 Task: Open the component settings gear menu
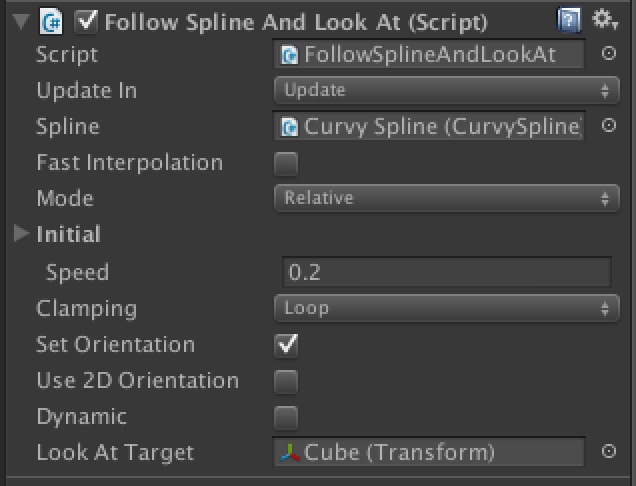605,19
